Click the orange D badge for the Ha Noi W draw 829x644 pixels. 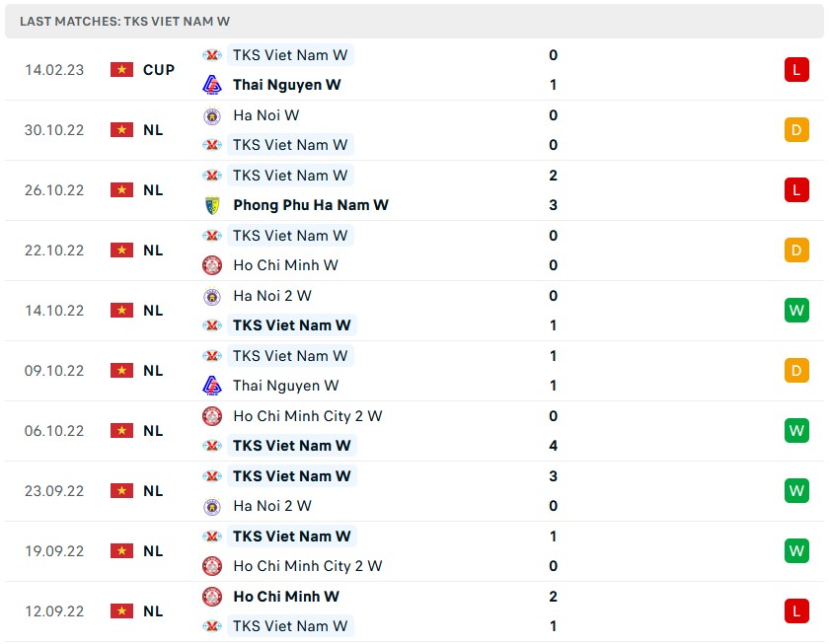(x=796, y=129)
